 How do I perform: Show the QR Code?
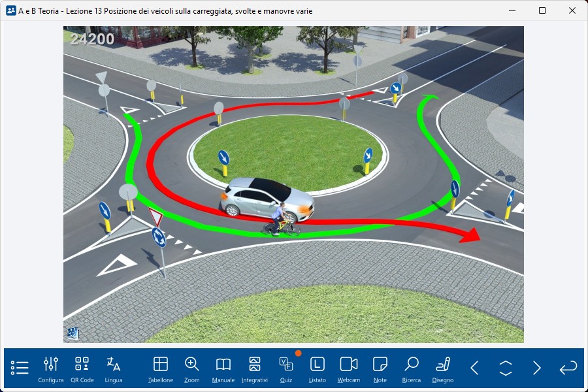click(82, 368)
